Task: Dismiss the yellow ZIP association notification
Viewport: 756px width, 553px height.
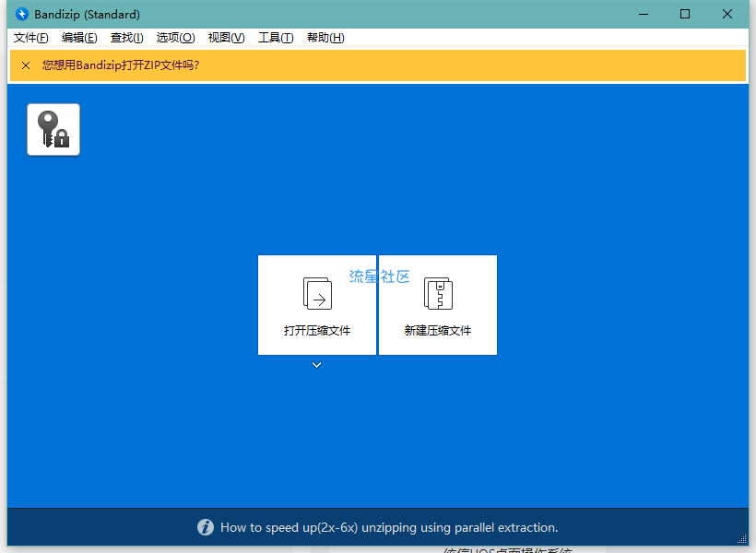Action: pyautogui.click(x=26, y=65)
